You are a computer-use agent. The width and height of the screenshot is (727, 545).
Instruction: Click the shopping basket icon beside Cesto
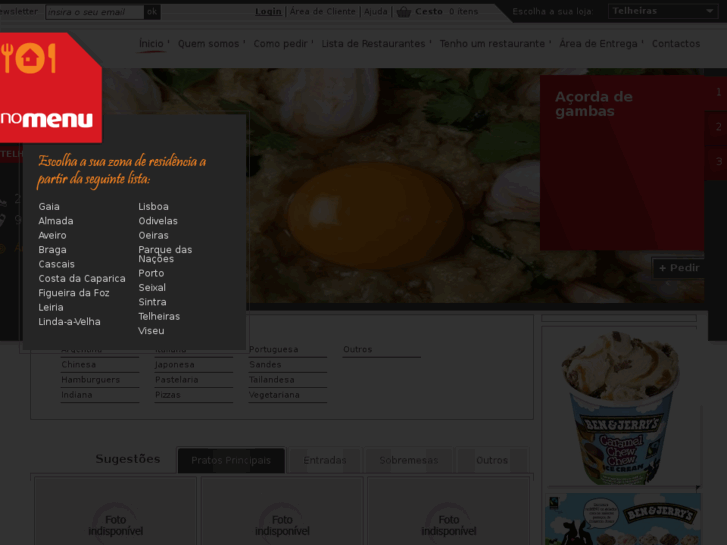(403, 12)
